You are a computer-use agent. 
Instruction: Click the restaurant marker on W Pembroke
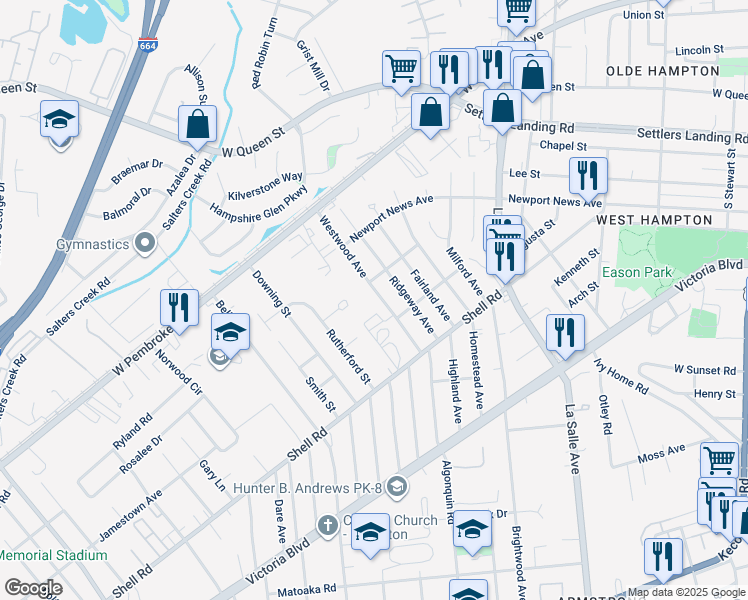point(179,311)
